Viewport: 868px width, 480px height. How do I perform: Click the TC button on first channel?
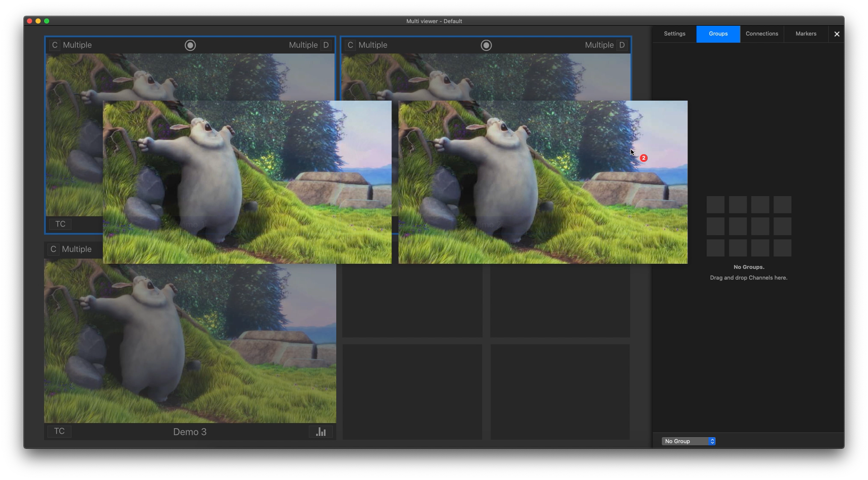point(60,224)
